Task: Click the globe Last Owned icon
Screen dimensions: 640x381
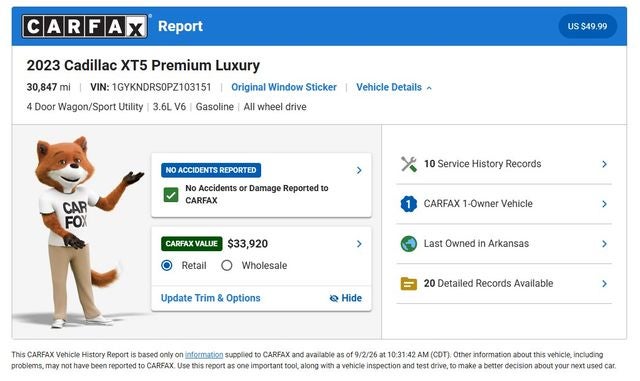Action: click(409, 244)
